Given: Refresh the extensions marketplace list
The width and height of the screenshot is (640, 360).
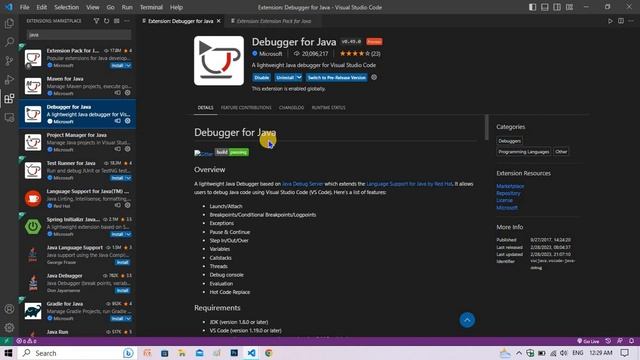Looking at the screenshot, I should coord(107,21).
